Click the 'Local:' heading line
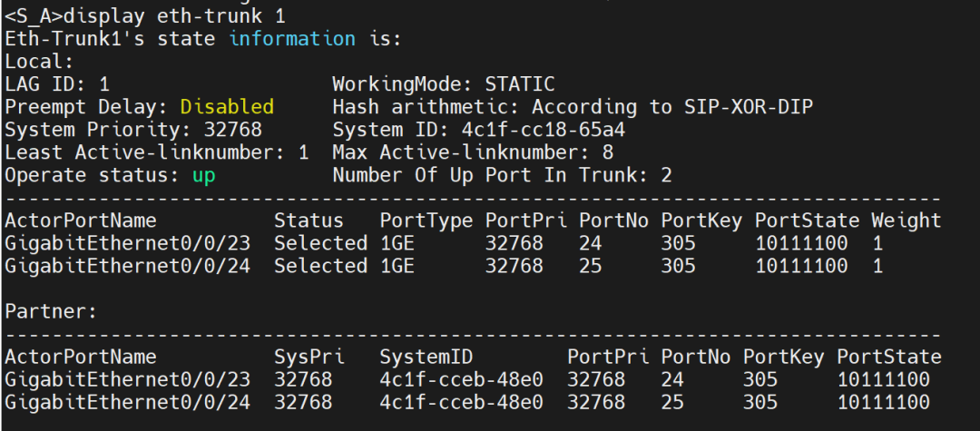This screenshot has width=980, height=431. pyautogui.click(x=39, y=61)
